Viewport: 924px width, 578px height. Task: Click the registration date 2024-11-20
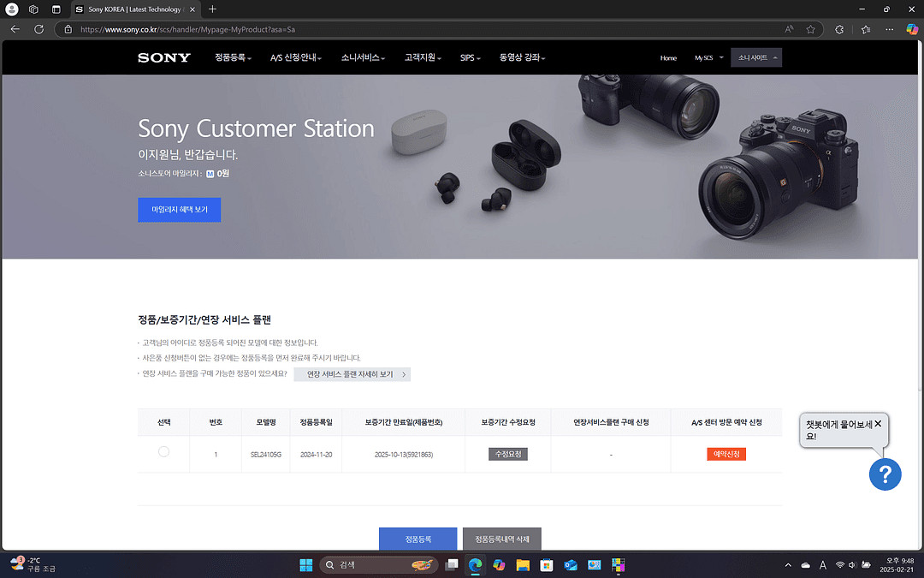[316, 455]
